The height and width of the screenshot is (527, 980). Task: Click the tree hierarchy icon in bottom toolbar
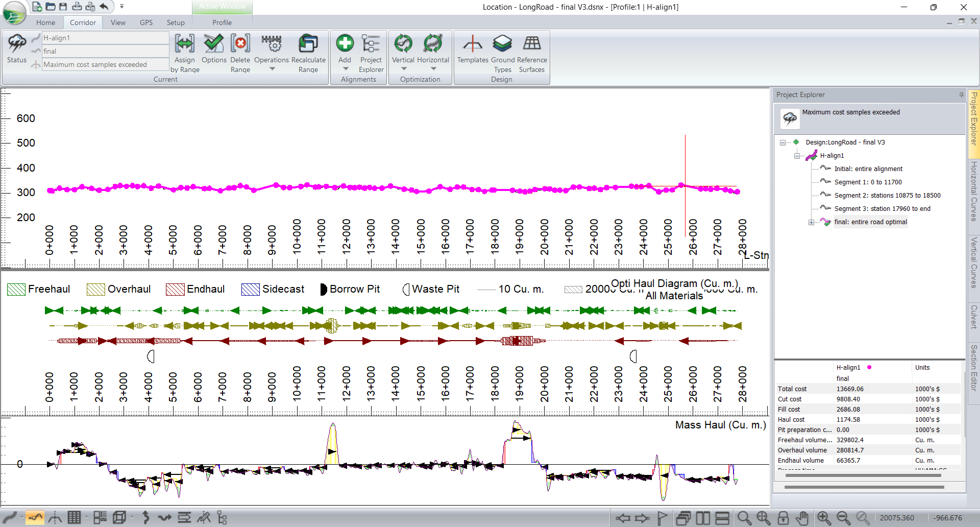pyautogui.click(x=222, y=518)
